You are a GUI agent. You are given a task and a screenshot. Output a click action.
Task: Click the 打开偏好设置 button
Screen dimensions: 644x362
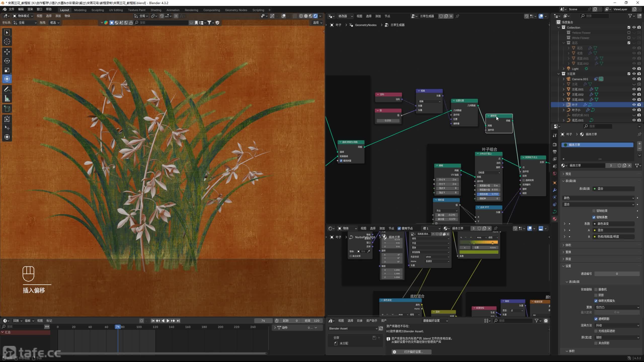(x=411, y=352)
